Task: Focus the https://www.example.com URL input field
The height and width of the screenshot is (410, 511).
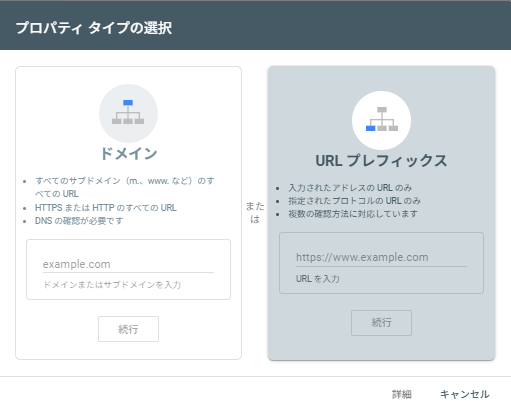Action: tap(381, 257)
